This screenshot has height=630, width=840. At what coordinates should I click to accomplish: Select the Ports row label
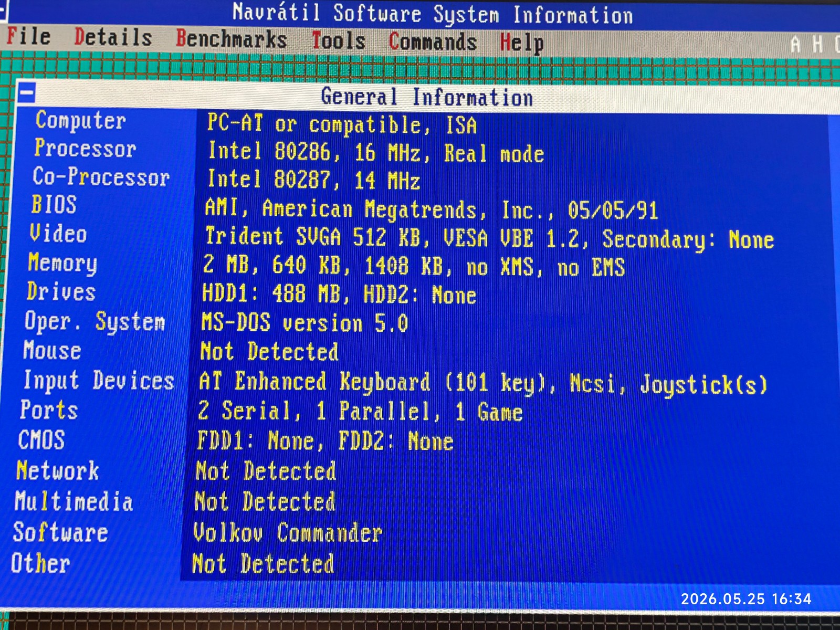click(49, 409)
